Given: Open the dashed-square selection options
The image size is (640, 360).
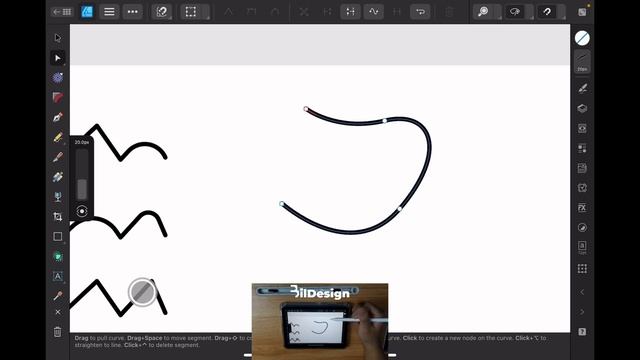Looking at the screenshot, I should [191, 12].
